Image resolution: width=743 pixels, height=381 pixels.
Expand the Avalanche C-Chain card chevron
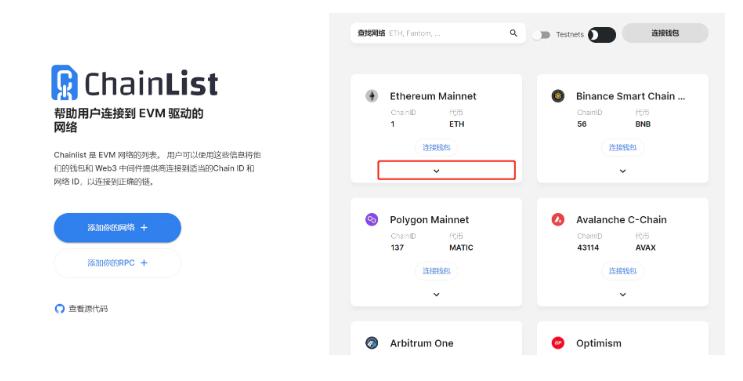623,294
